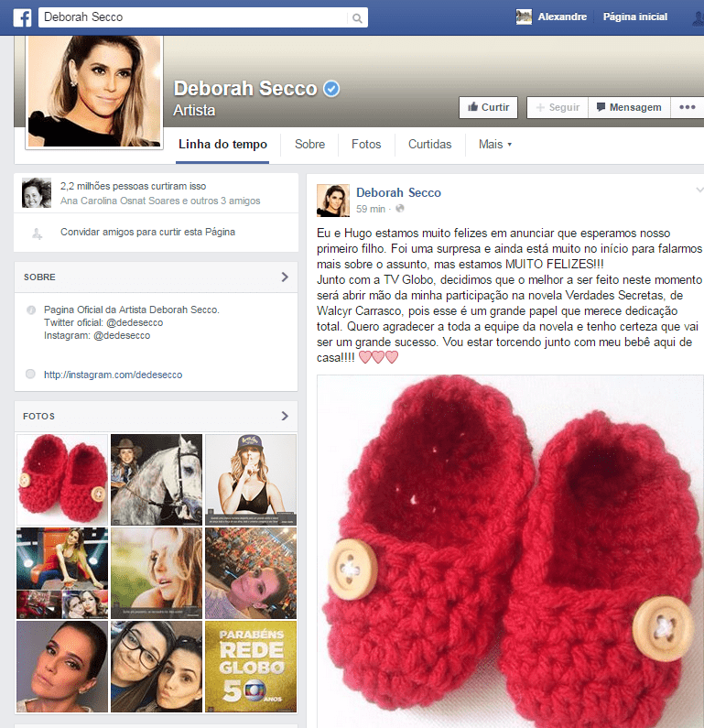Viewport: 704px width, 728px height.
Task: Follow the page with Seguir button
Action: click(x=558, y=107)
